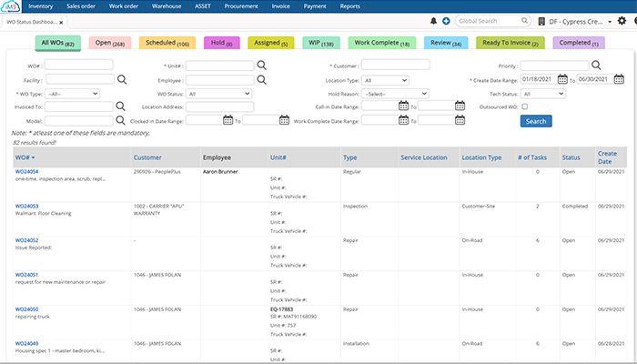Click the Employee lookup magnifier icon

262,80
